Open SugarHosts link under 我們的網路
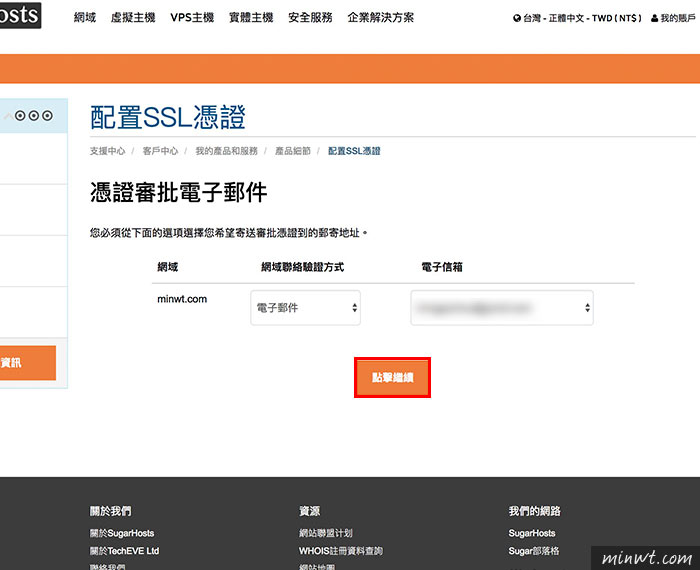The height and width of the screenshot is (570, 700). (x=532, y=533)
